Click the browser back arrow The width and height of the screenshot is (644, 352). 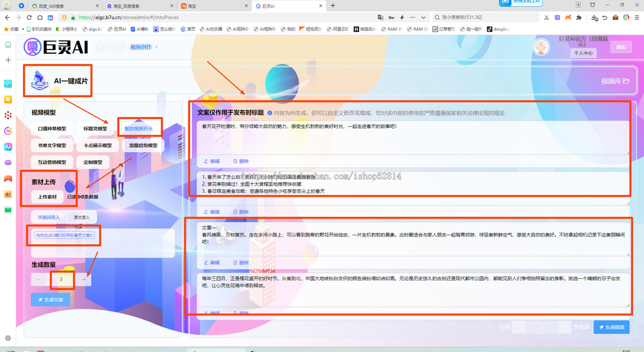[x=8, y=17]
